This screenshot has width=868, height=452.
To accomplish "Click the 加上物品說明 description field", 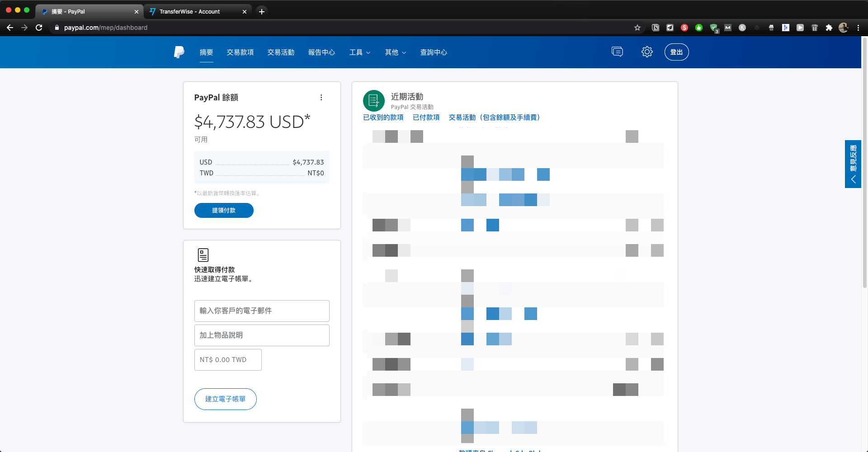I will [262, 335].
